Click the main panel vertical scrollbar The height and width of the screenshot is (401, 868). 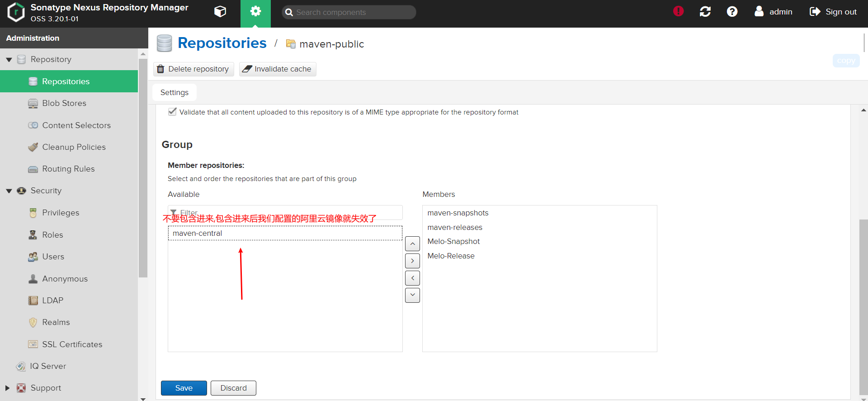[863, 308]
